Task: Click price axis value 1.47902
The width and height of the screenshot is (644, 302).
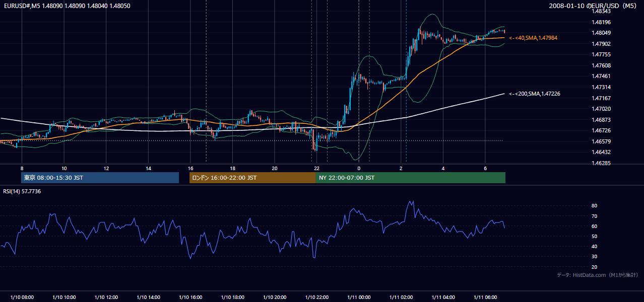Action: [602, 44]
